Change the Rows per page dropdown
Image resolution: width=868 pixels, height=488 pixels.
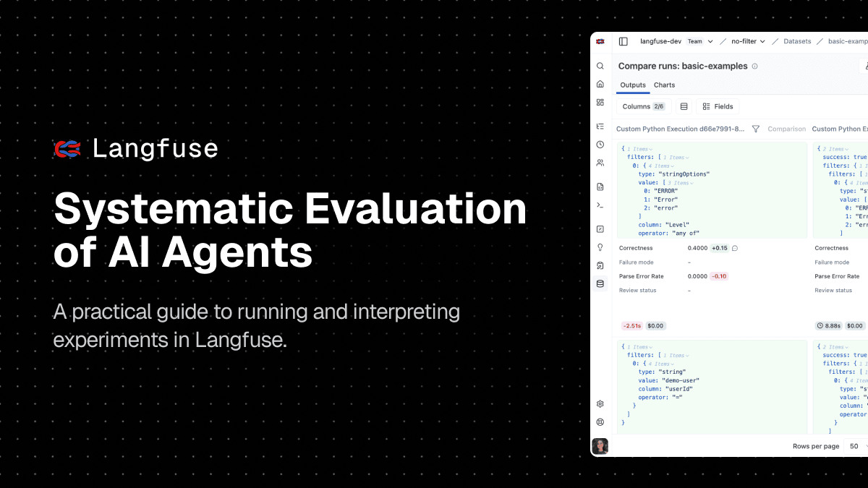point(856,446)
